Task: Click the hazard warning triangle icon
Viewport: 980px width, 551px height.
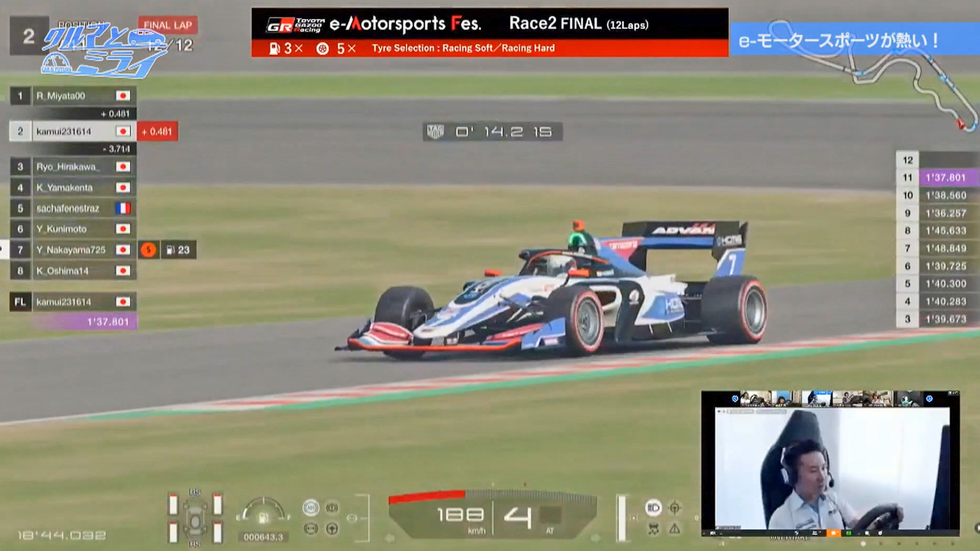Action: (x=675, y=529)
